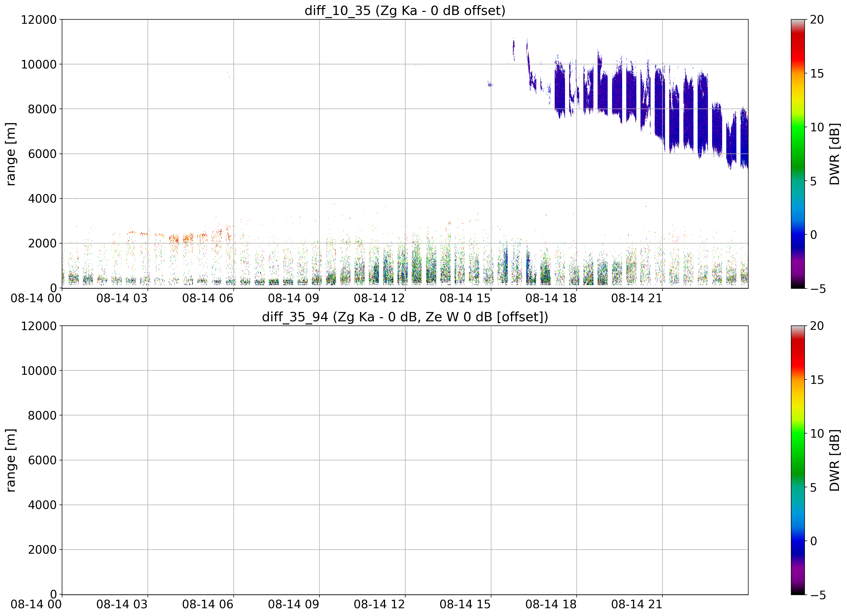Viewport: 847px width, 616px height.
Task: Click the "08-14 00" time label under the bottom plot
Action: [x=36, y=604]
